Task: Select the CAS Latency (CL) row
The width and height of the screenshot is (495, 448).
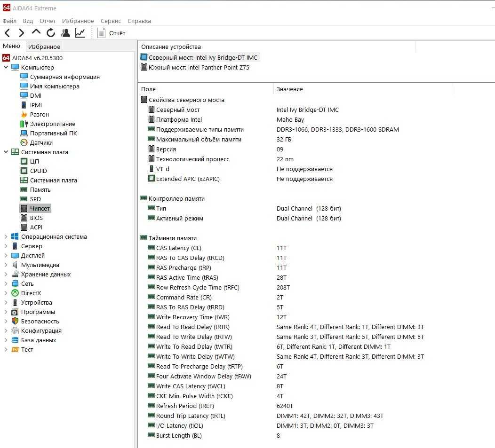Action: click(179, 248)
